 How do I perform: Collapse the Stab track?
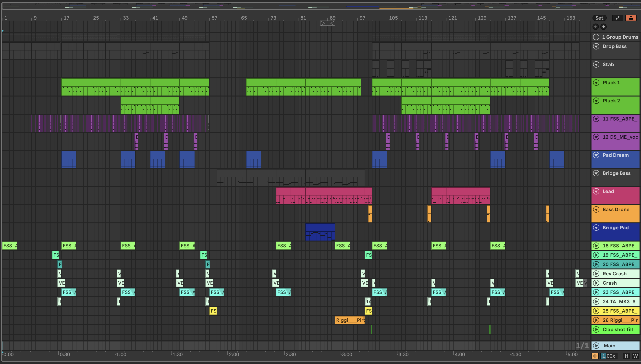(596, 64)
